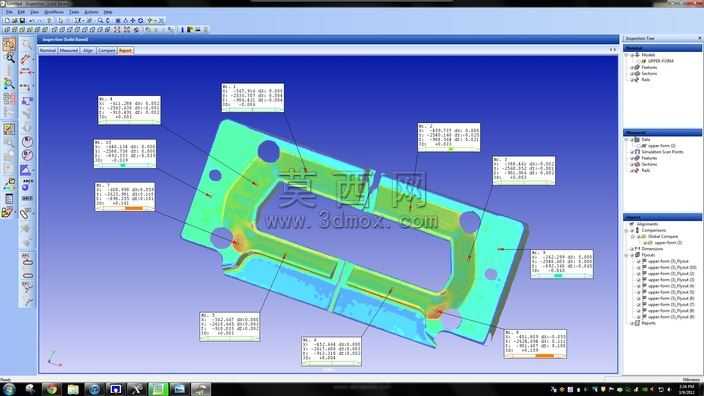Open the File menu

9,12
